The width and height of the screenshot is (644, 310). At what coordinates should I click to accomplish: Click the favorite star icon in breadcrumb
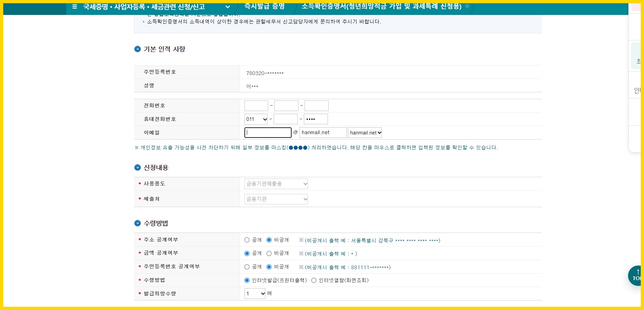click(x=467, y=6)
